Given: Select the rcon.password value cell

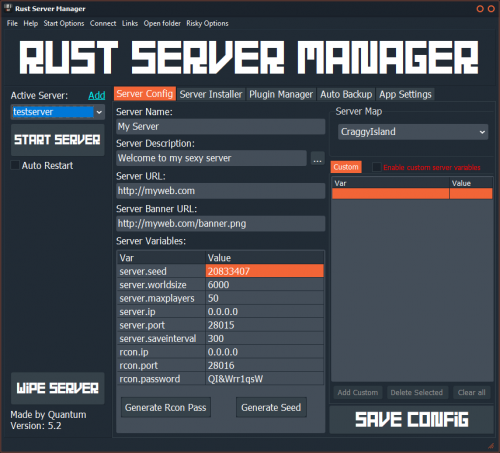Looking at the screenshot, I should coord(265,379).
